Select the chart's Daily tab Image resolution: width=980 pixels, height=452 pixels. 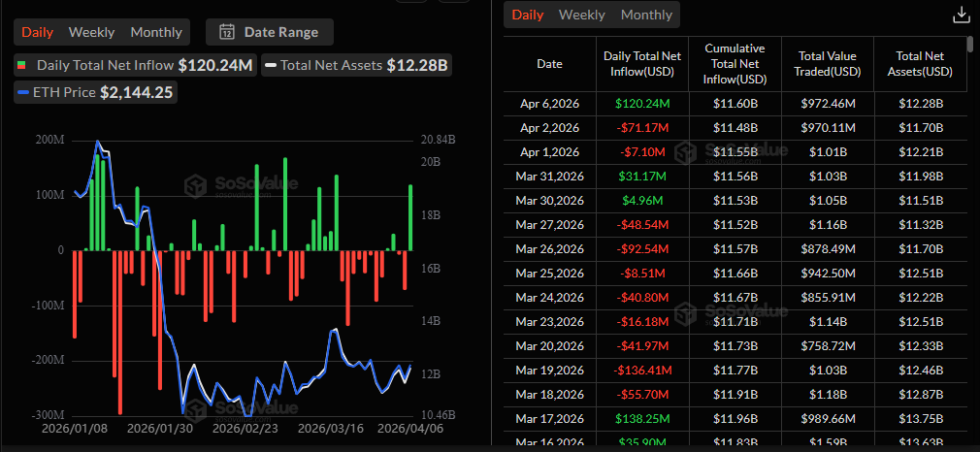point(38,32)
